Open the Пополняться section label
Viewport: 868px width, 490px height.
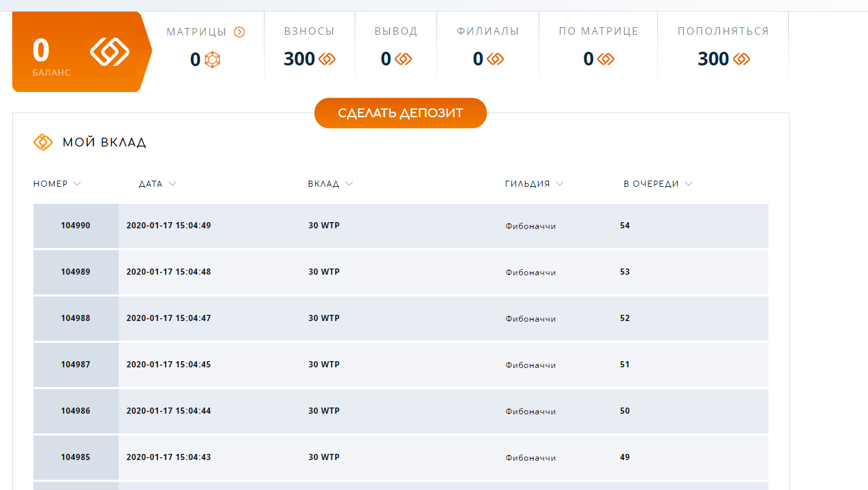[723, 31]
